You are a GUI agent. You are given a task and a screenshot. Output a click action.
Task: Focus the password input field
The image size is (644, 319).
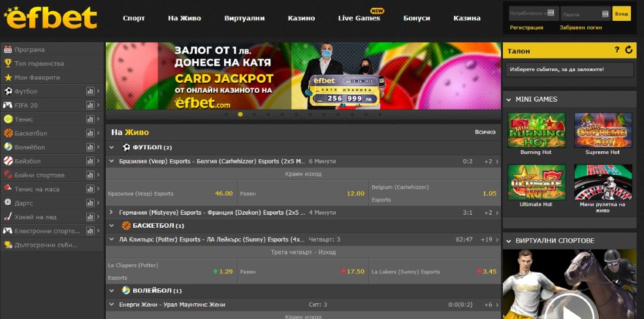point(586,14)
